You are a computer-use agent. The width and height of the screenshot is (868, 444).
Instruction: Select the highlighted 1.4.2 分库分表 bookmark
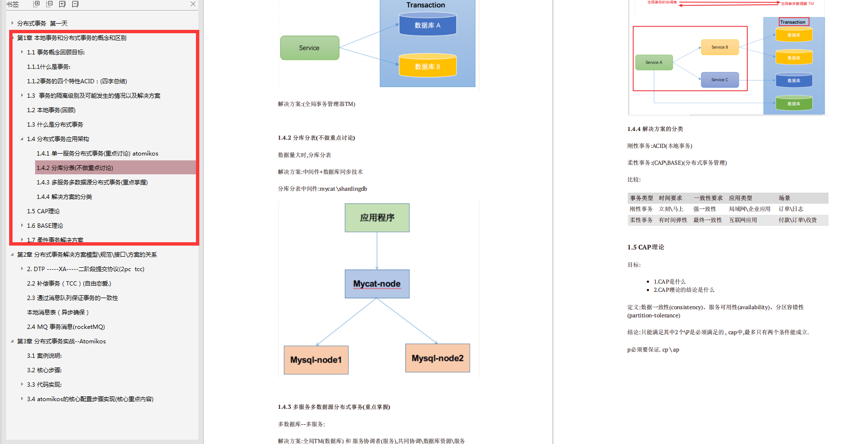[x=75, y=168]
